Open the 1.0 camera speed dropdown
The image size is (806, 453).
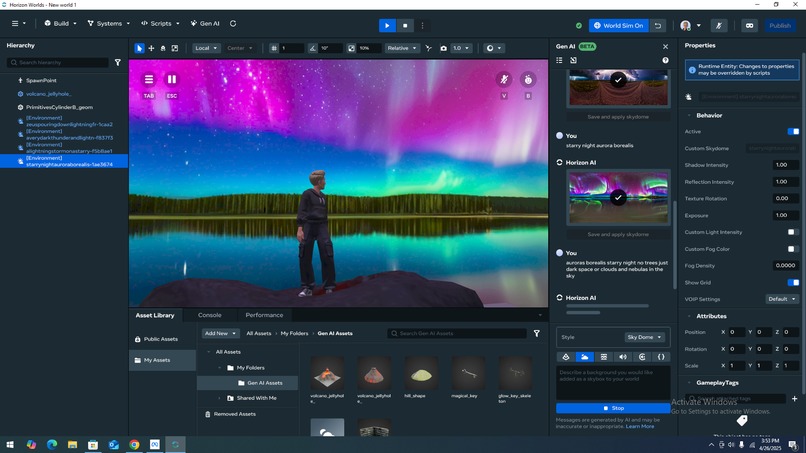pyautogui.click(x=461, y=48)
